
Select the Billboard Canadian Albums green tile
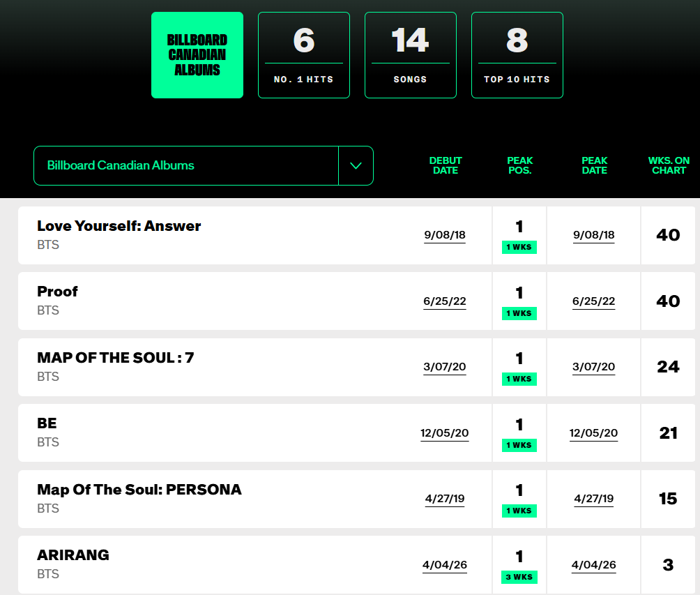coord(197,55)
